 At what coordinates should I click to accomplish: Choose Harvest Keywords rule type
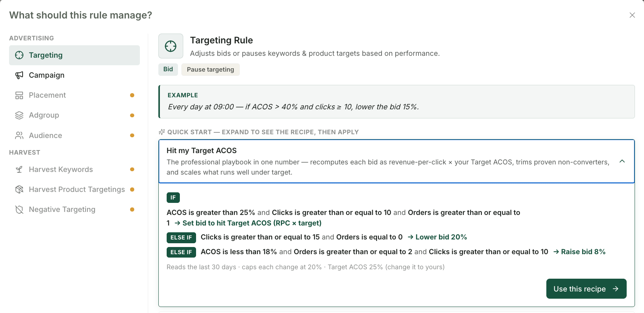point(74,169)
